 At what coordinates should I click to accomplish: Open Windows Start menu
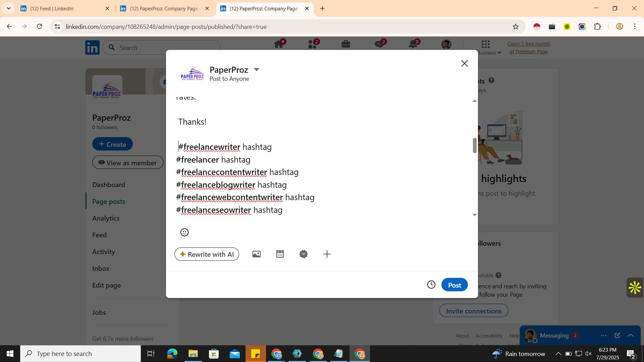pyautogui.click(x=10, y=354)
